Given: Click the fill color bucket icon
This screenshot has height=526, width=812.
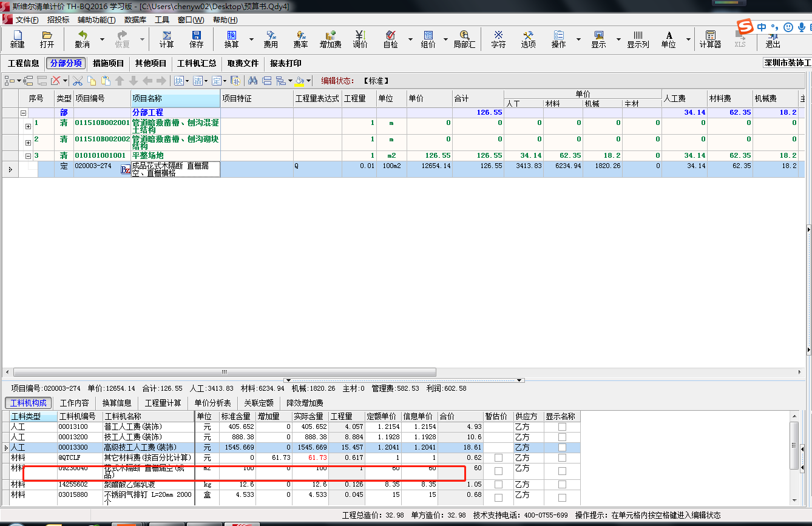Looking at the screenshot, I should pyautogui.click(x=299, y=81).
